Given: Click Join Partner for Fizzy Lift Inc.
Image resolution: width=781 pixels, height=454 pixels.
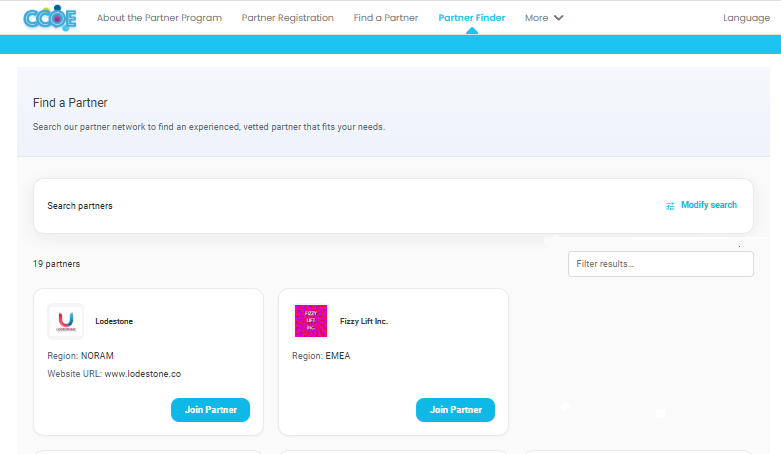Looking at the screenshot, I should click(456, 410).
